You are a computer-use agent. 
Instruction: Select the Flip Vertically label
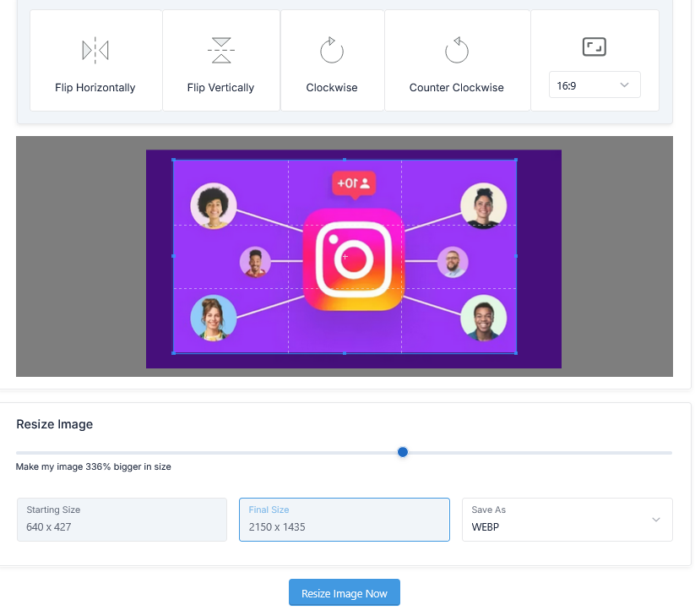tap(220, 88)
